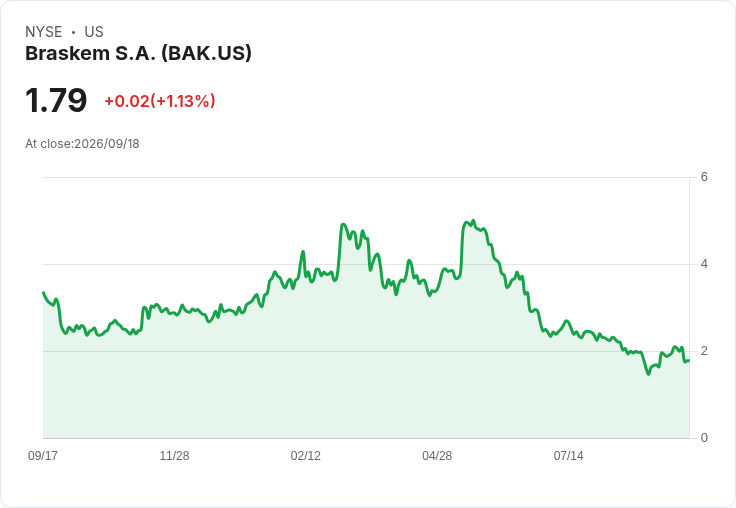Click the chart peak just after 02/12
The image size is (736, 508).
click(343, 224)
